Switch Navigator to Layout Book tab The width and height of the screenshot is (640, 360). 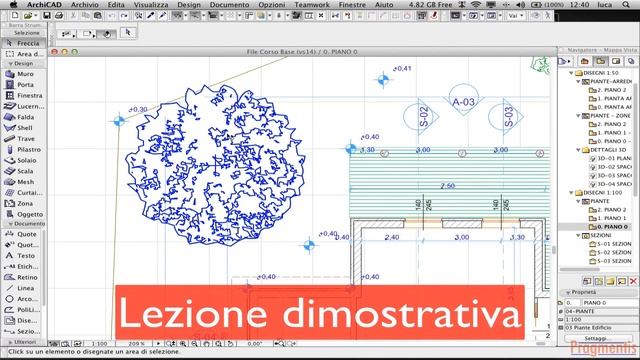[616, 61]
